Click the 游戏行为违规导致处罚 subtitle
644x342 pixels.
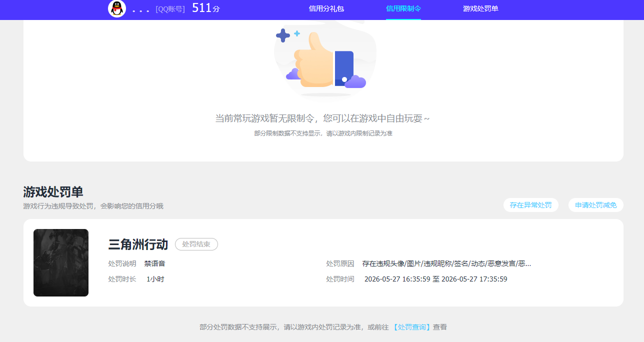click(93, 206)
